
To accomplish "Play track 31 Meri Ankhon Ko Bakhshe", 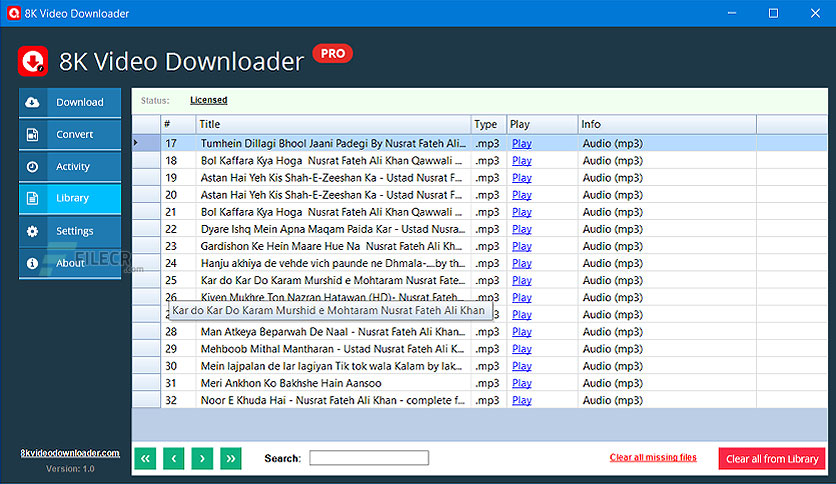I will tap(521, 383).
